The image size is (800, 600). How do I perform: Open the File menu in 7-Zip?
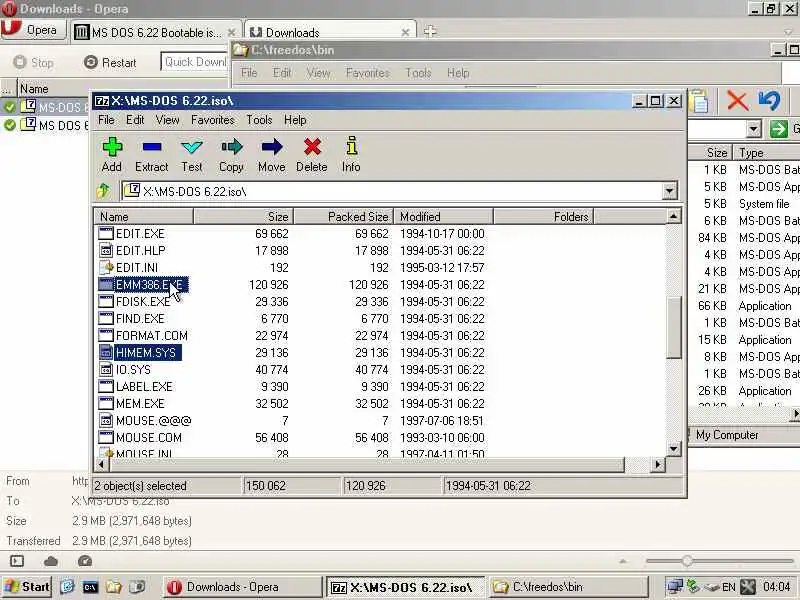coord(106,120)
